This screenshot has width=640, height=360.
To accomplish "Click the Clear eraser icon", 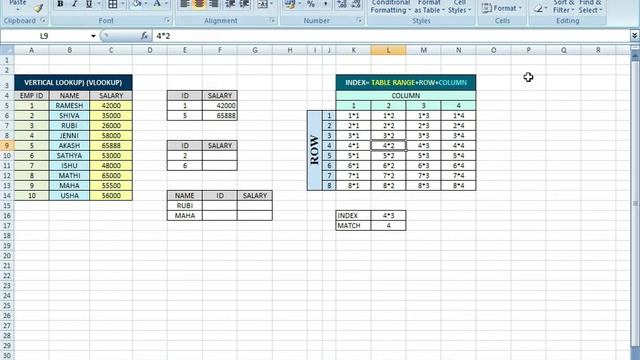I will [x=539, y=8].
